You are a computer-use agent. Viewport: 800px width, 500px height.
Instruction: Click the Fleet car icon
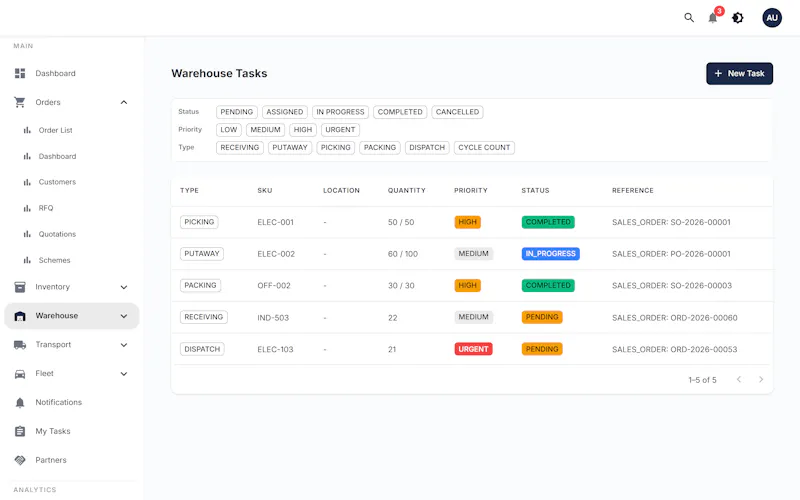pyautogui.click(x=20, y=374)
